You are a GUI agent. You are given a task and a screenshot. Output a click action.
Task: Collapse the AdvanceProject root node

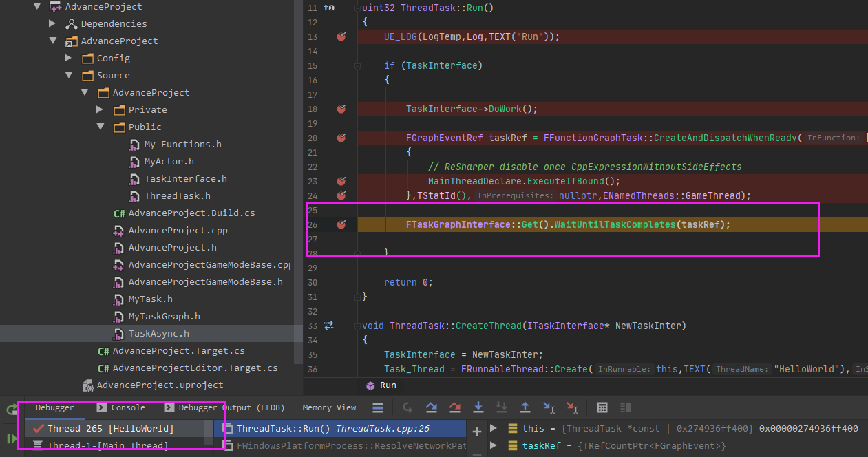coord(37,6)
